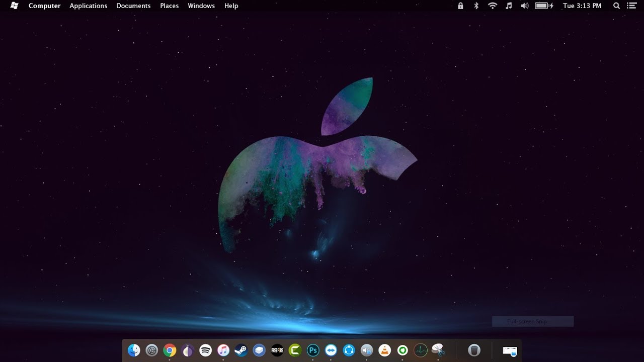Open Activity Monitor icon in dock
The width and height of the screenshot is (644, 362).
click(421, 350)
